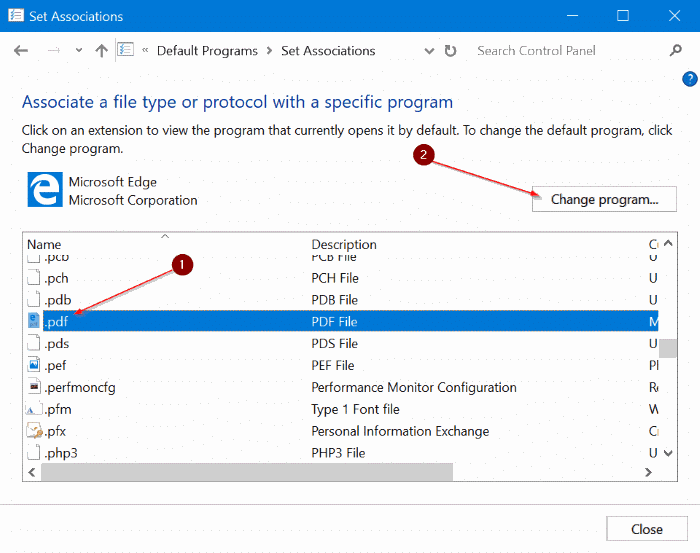This screenshot has width=700, height=553.
Task: Click the blank .pds file icon
Action: (x=33, y=343)
